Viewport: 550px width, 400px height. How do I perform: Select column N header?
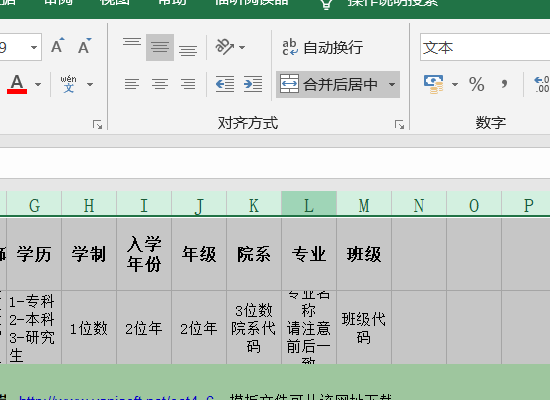[419, 205]
